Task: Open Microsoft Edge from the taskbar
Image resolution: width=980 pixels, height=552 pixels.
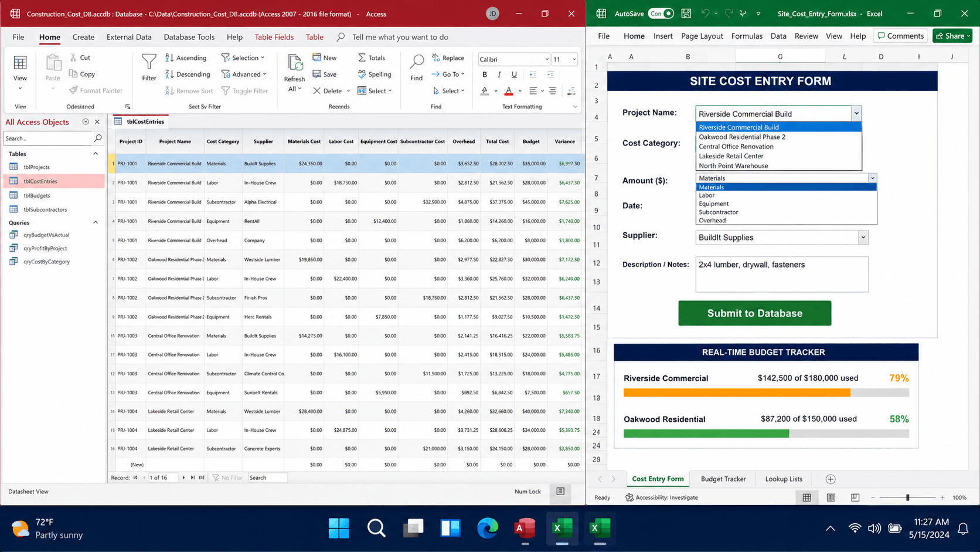Action: tap(488, 529)
